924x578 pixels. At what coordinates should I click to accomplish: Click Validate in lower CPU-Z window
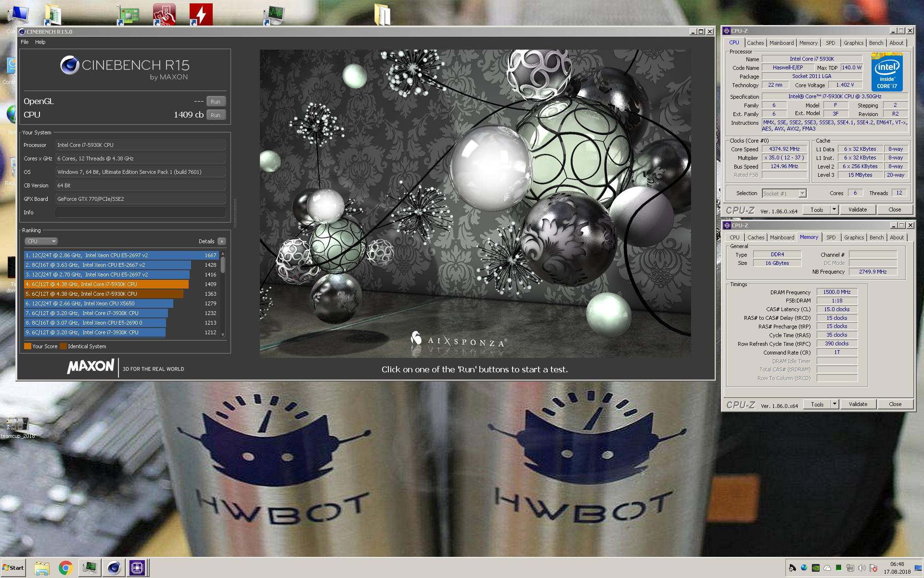coord(858,404)
